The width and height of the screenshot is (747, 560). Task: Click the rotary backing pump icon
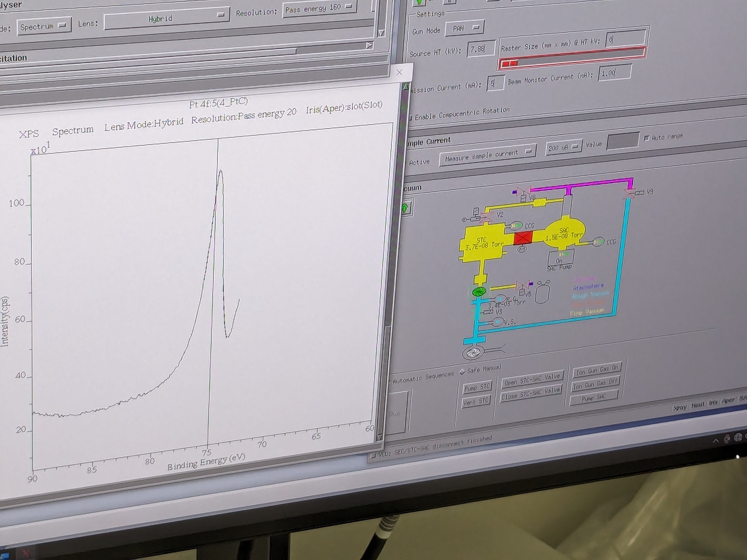(x=473, y=353)
